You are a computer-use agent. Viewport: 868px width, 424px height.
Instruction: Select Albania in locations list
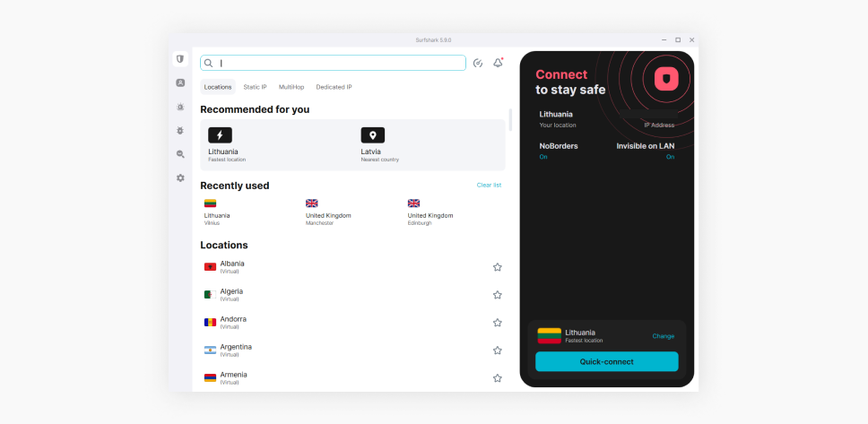(353, 267)
